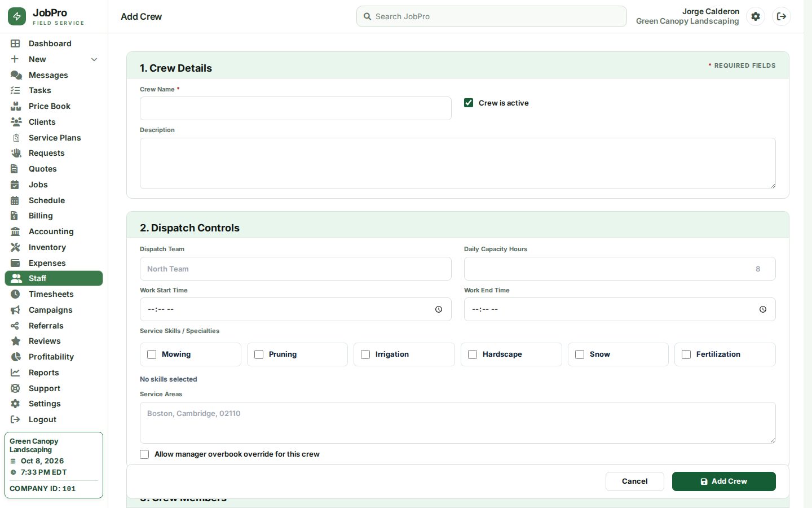Expand the New menu chevron
Screen dimensions: 812x508
[94, 59]
